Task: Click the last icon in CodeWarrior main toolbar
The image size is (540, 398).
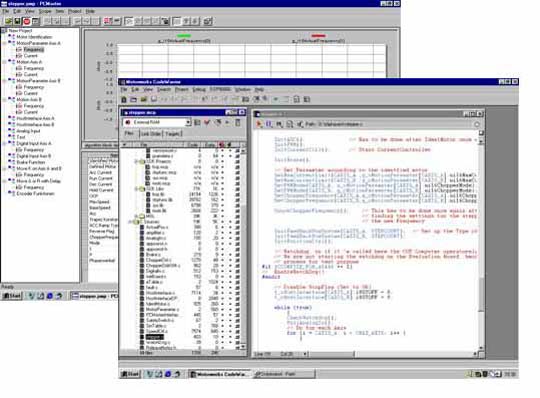Action: tap(307, 100)
